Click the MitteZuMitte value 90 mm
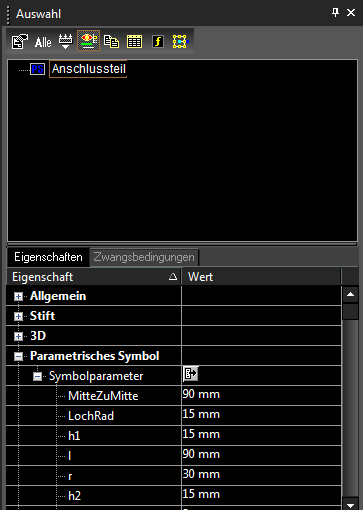This screenshot has height=510, width=363. click(x=201, y=394)
